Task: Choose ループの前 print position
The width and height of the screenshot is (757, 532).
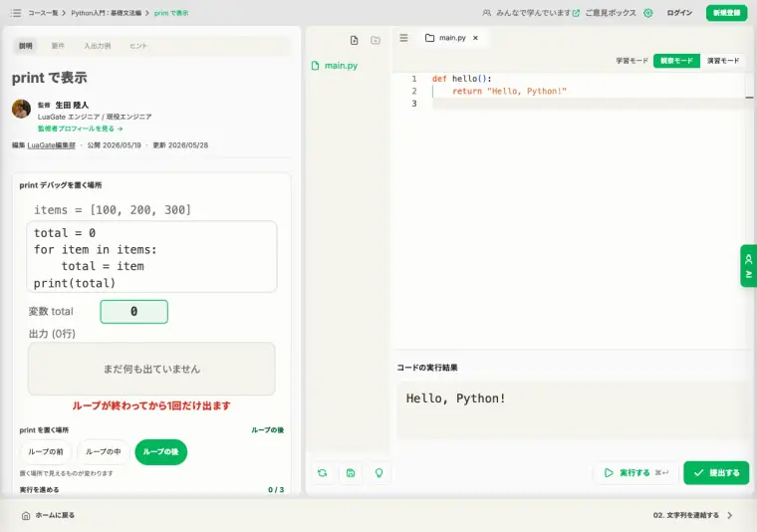Action: (46, 452)
